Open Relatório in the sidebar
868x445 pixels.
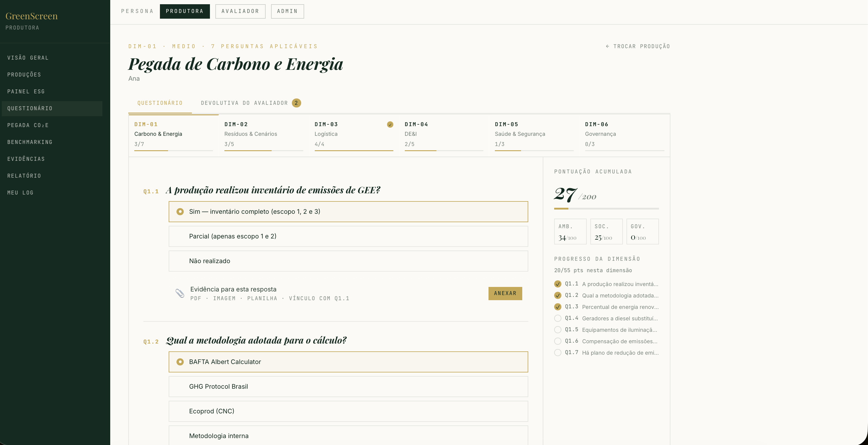(x=52, y=176)
